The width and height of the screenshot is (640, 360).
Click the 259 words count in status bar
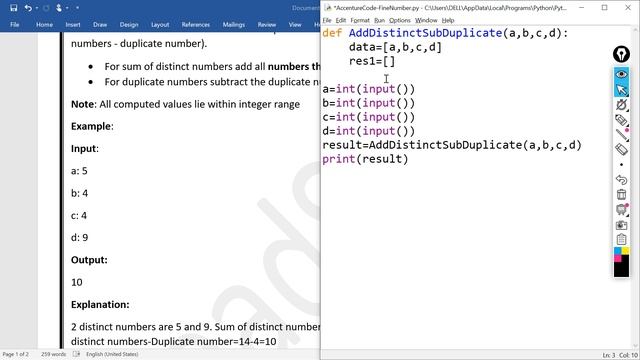click(53, 354)
